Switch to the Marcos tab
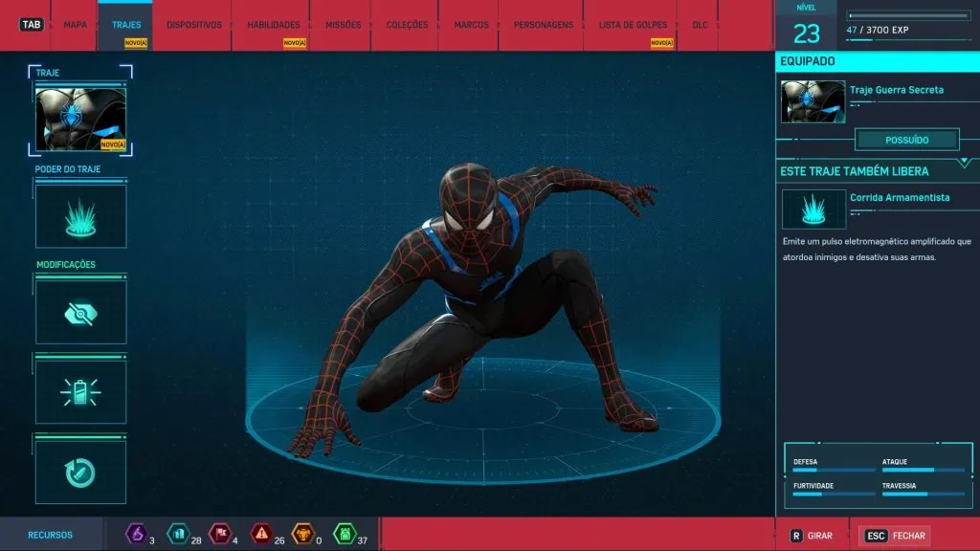The width and height of the screenshot is (980, 551). pyautogui.click(x=471, y=25)
